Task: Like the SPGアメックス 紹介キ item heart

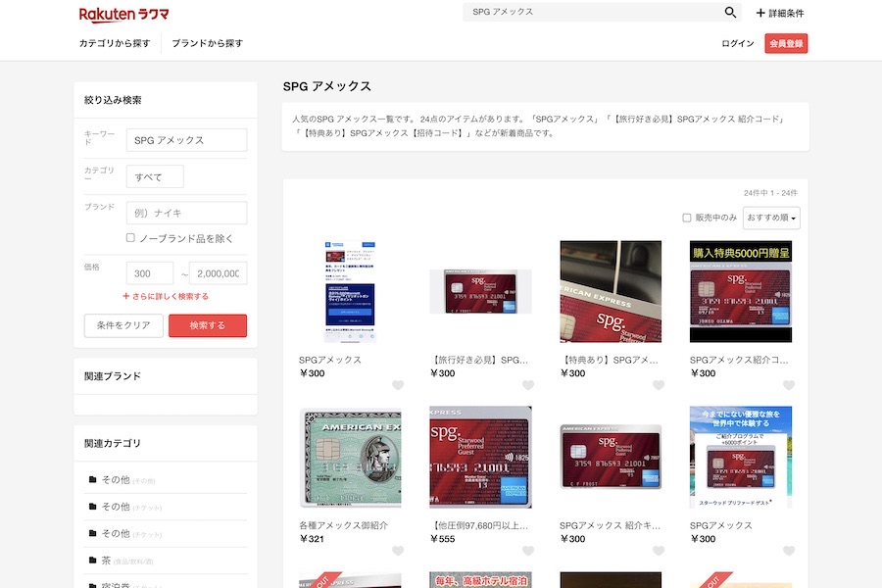Action: (659, 551)
